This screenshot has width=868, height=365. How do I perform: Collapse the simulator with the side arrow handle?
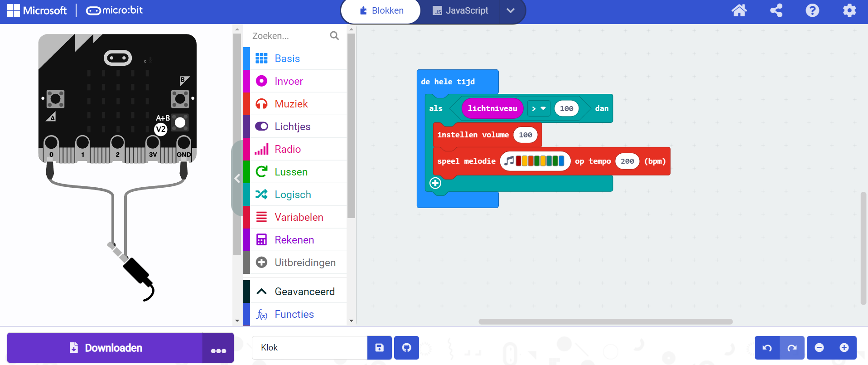click(x=237, y=178)
